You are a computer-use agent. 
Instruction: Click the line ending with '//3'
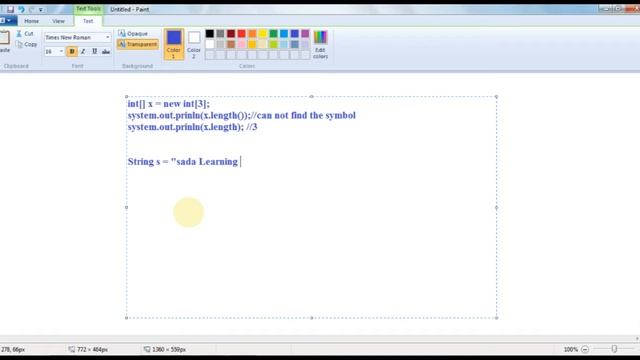tap(192, 127)
